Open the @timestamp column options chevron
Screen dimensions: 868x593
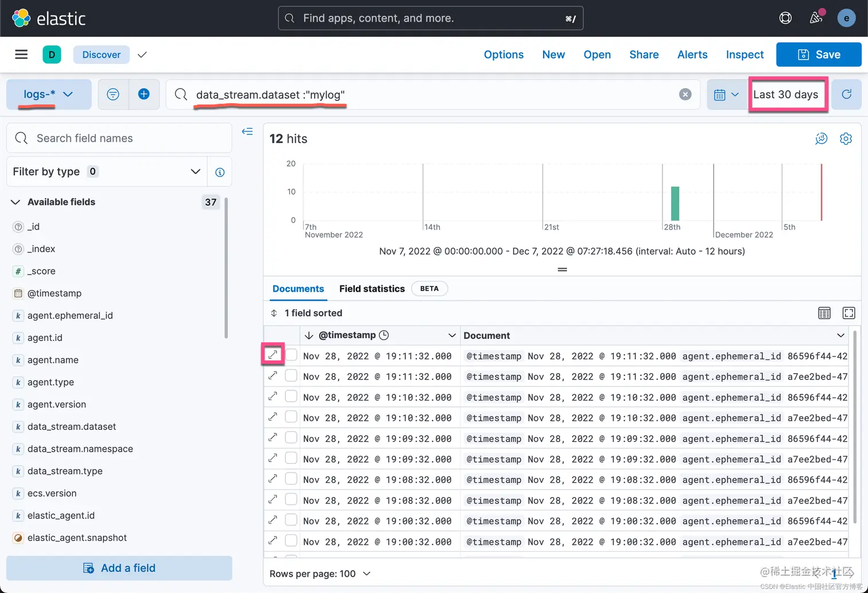pyautogui.click(x=452, y=335)
